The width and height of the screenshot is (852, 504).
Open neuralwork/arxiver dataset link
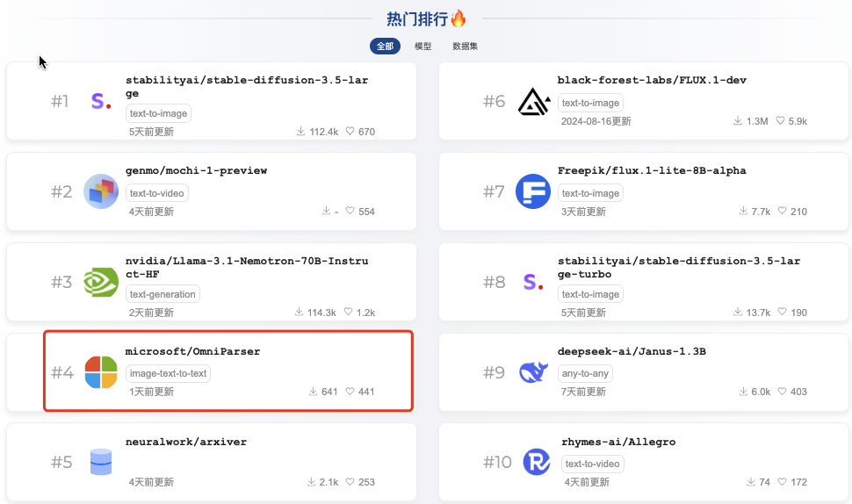tap(186, 442)
